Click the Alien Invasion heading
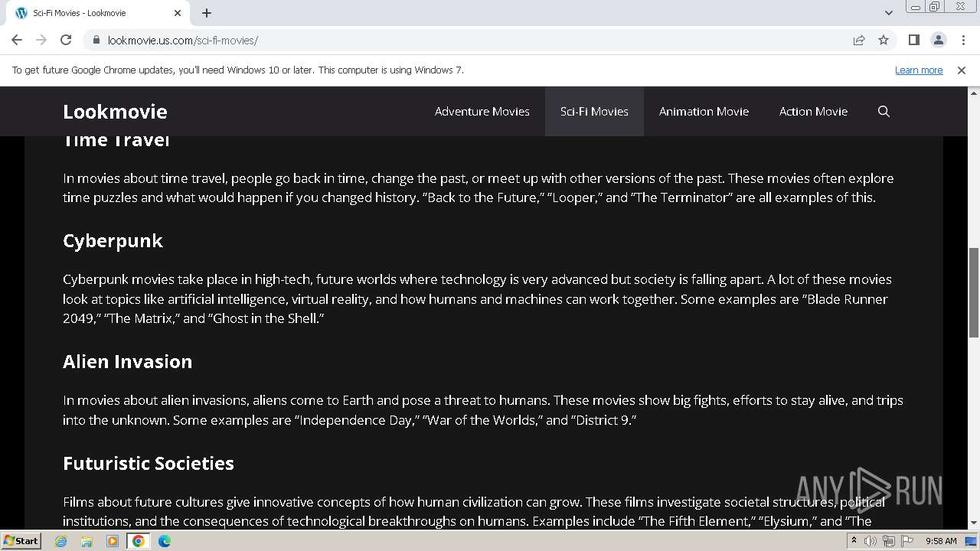Viewport: 980px width, 551px height. pyautogui.click(x=127, y=361)
